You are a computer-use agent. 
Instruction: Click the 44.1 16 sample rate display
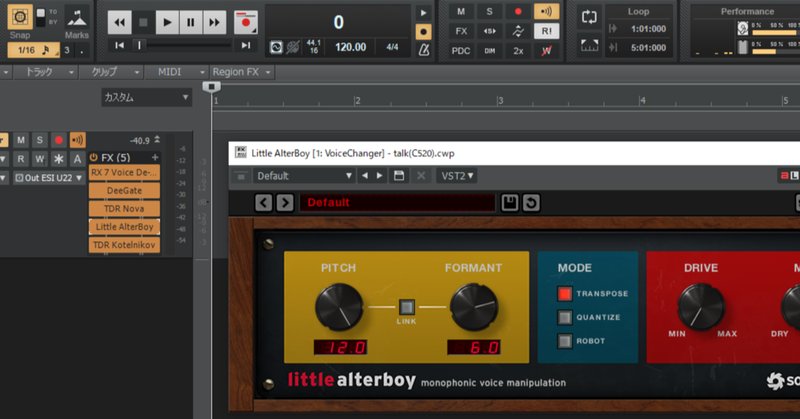point(314,47)
